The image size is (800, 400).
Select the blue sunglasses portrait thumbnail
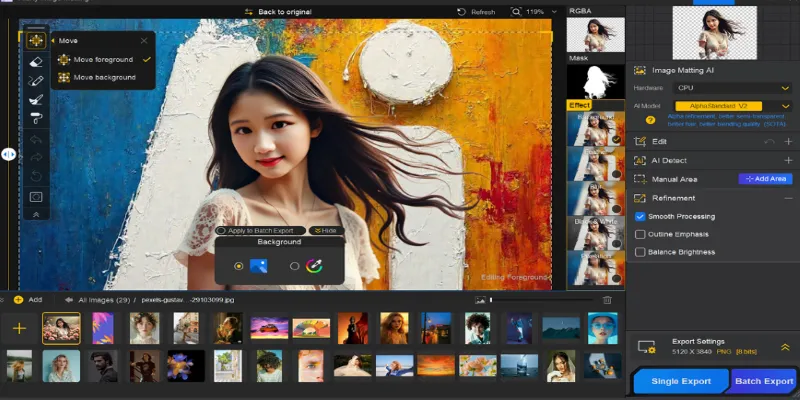point(603,328)
